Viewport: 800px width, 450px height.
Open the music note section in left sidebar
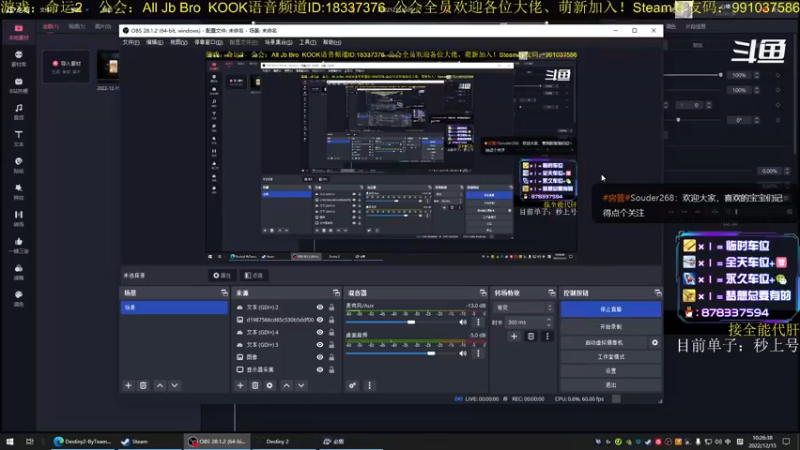[x=18, y=111]
